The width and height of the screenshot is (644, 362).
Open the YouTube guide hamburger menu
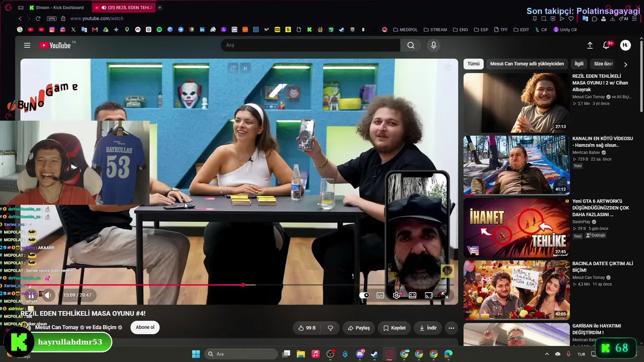tap(27, 45)
